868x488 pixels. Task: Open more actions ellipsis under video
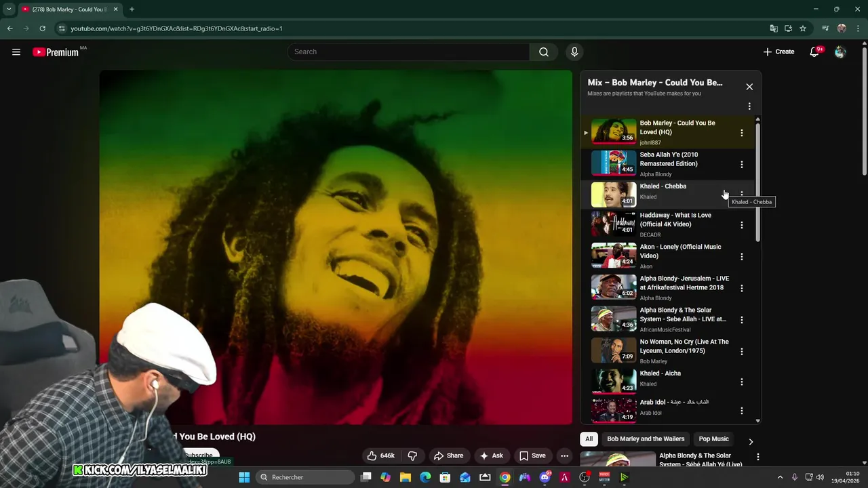[x=564, y=455]
